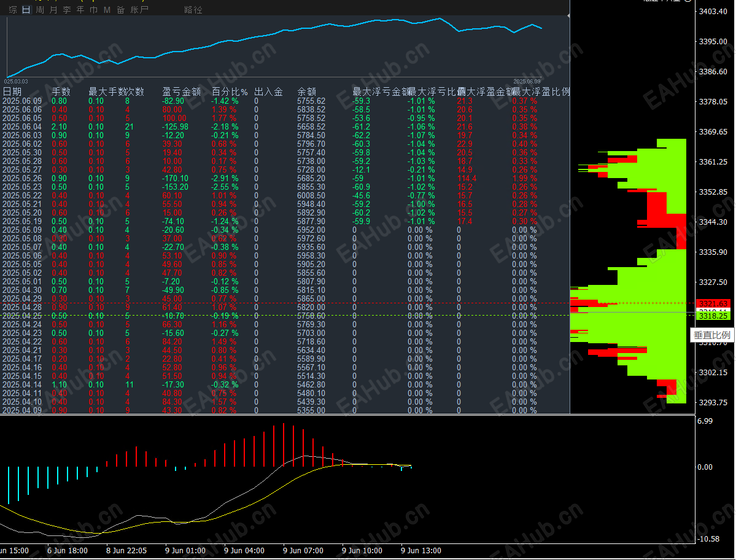Click price scale value 3361.25
Image resolution: width=736 pixels, height=560 pixels.
[713, 162]
